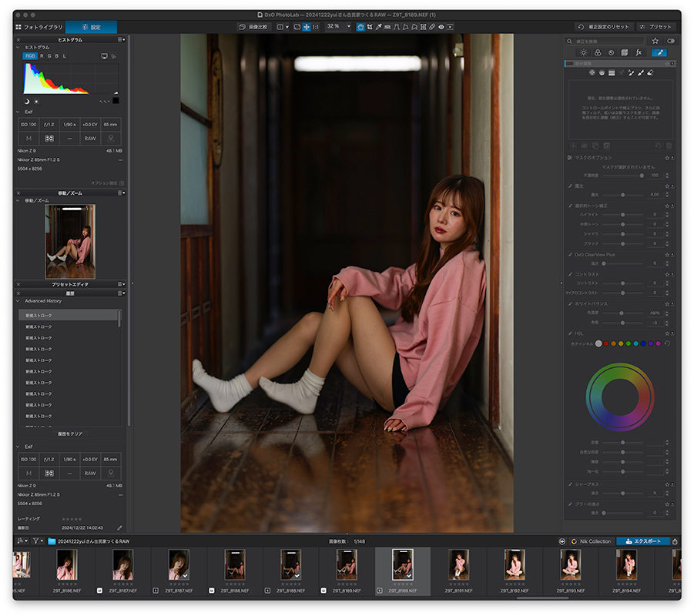Open the repair (bandage) tool
694x616 pixels.
point(432,27)
